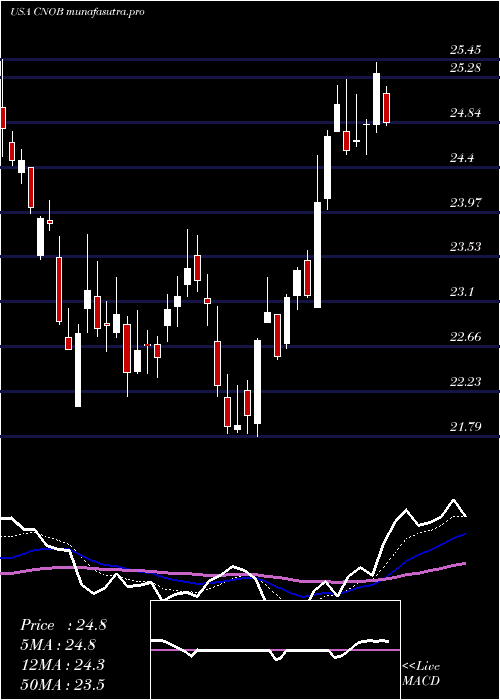Screen dimensions: 500x700
Task: Click inside the Live MACD inset chart
Action: pyautogui.click(x=275, y=650)
